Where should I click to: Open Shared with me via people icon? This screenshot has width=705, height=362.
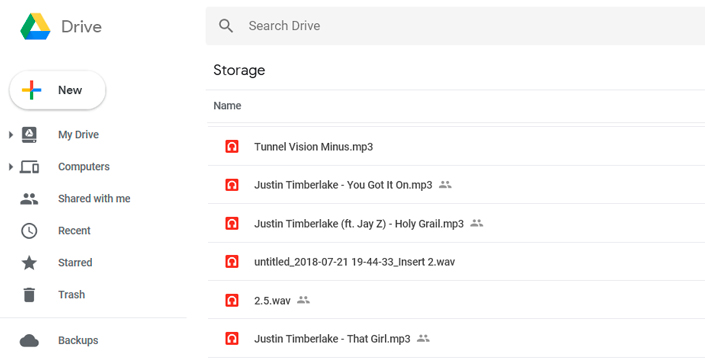click(x=29, y=199)
